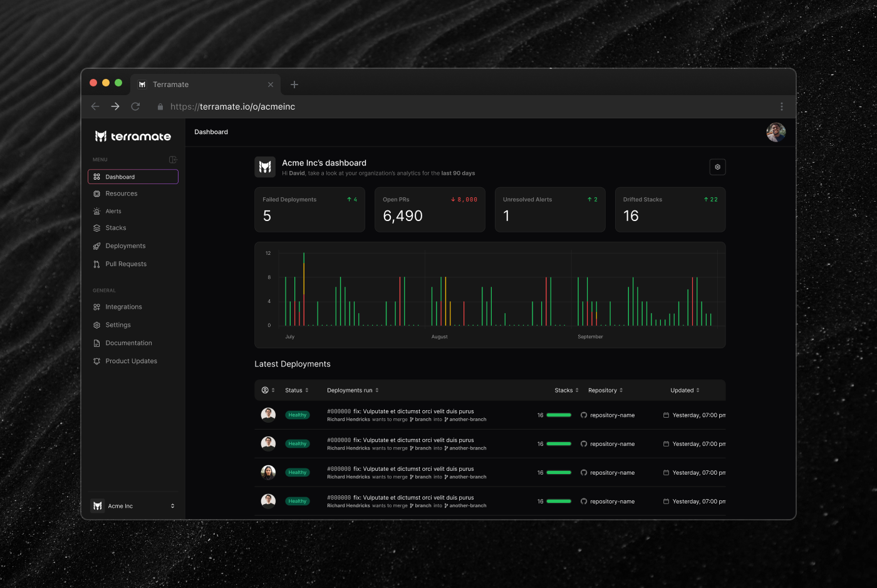Click the first row's user avatar
This screenshot has width=877, height=588.
(x=268, y=415)
